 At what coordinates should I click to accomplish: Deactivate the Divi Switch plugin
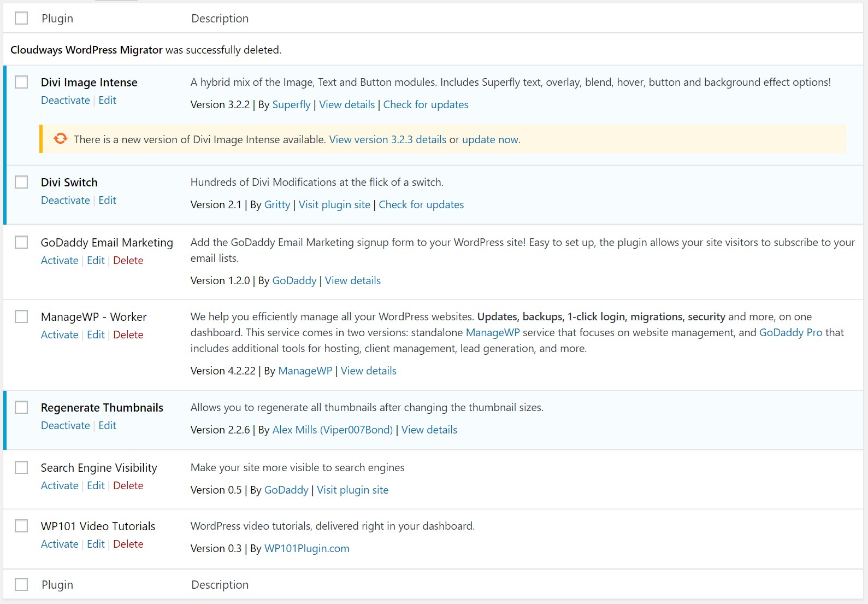66,200
